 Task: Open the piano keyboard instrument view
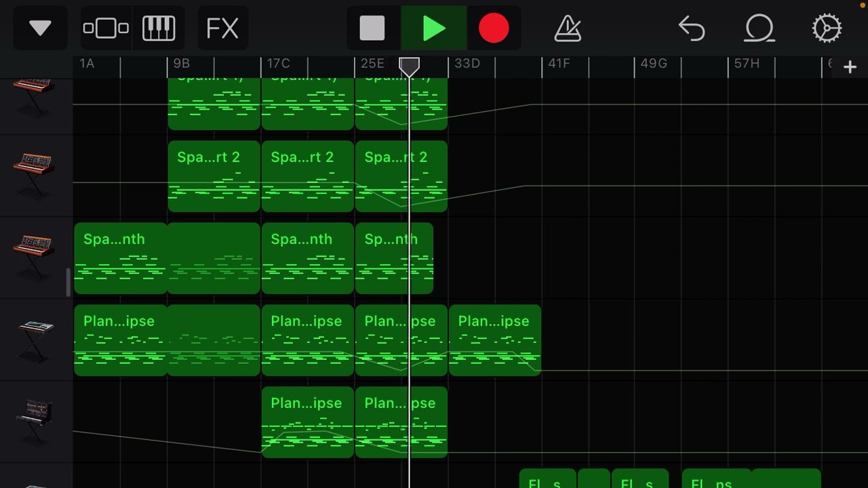pyautogui.click(x=159, y=28)
